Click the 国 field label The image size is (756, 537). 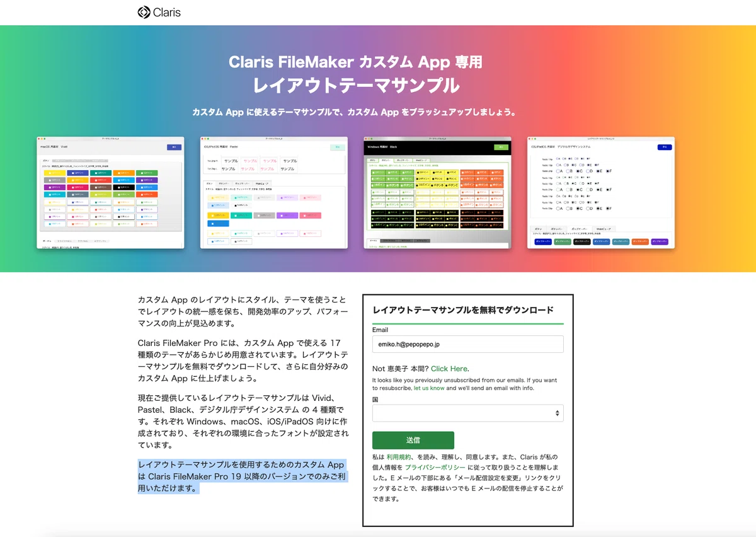pyautogui.click(x=375, y=400)
